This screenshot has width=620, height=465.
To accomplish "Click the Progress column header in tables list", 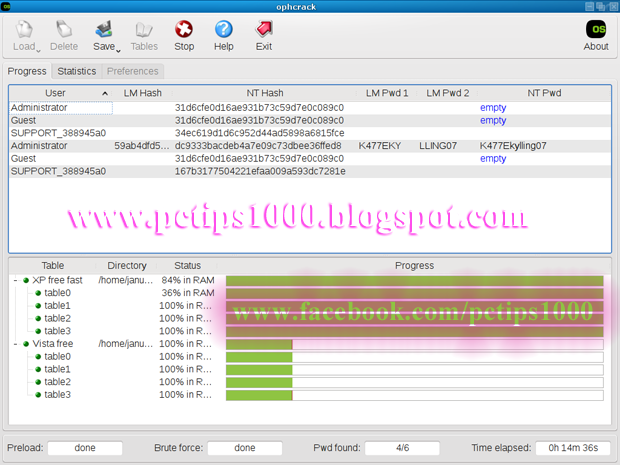I will coord(414,265).
